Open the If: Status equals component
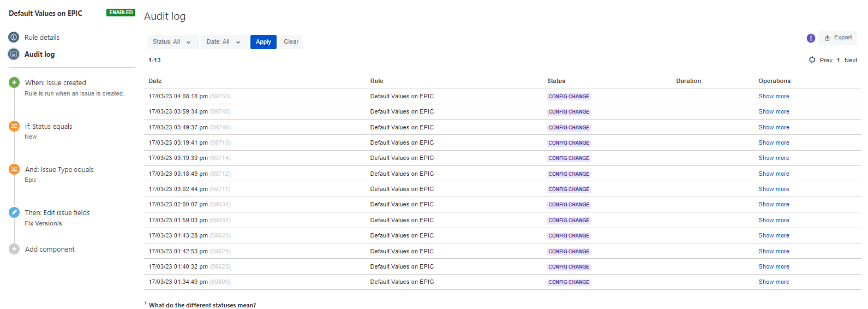 click(49, 126)
